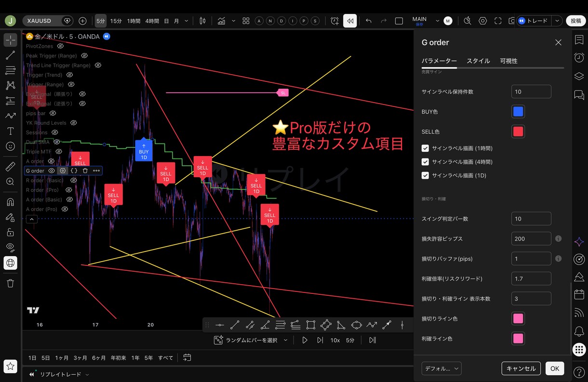This screenshot has width=588, height=382.
Task: Pick a new SELL色 color swatch
Action: point(518,132)
